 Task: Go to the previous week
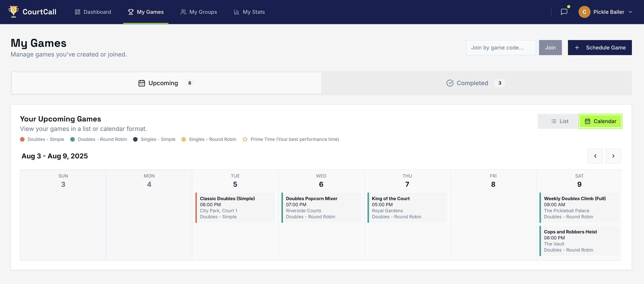595,156
